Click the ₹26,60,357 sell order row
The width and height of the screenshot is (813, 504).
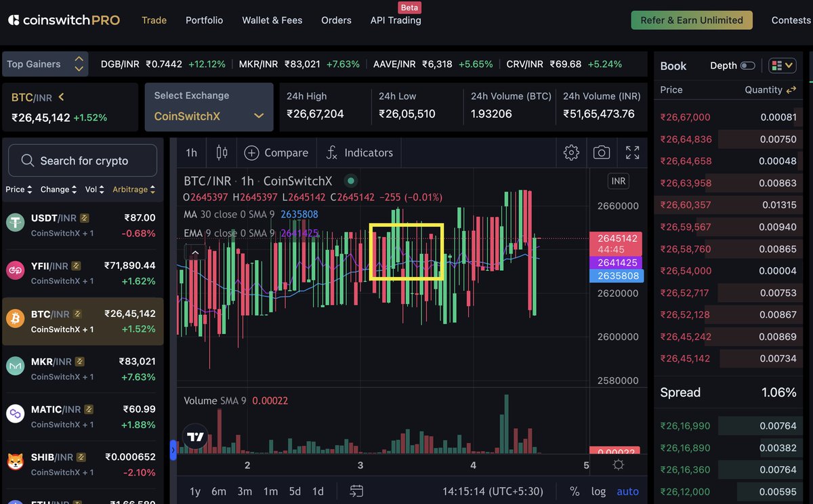click(x=728, y=205)
